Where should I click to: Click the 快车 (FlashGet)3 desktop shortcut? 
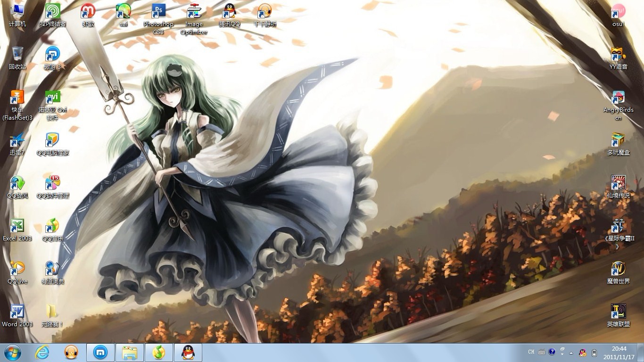tap(17, 98)
